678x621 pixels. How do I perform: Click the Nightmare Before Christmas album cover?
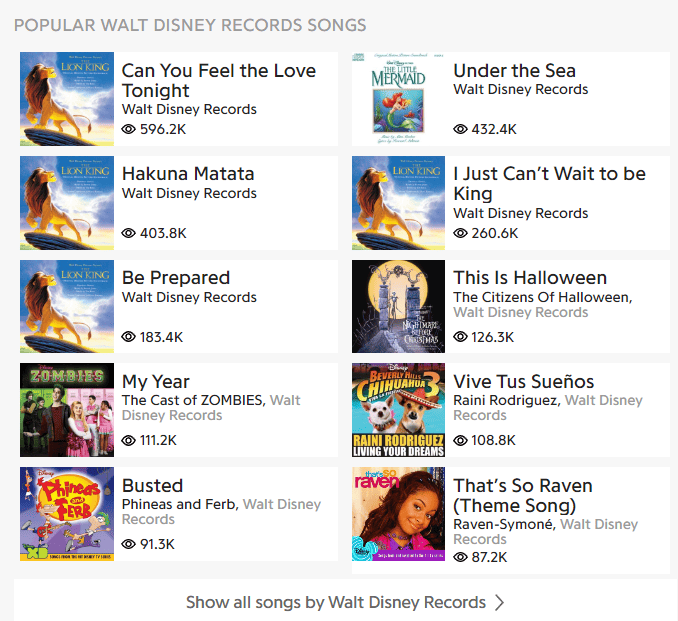tap(398, 307)
